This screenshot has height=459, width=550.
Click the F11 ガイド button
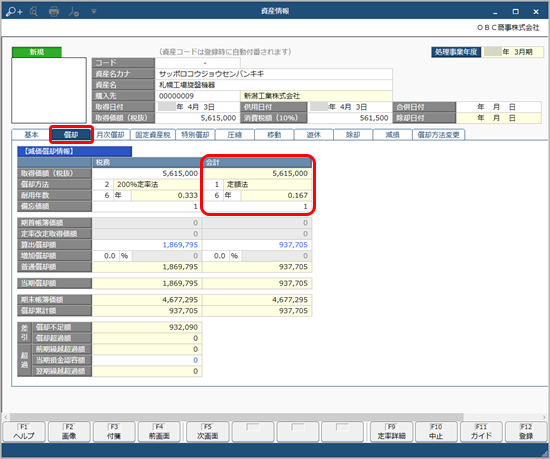[x=481, y=432]
